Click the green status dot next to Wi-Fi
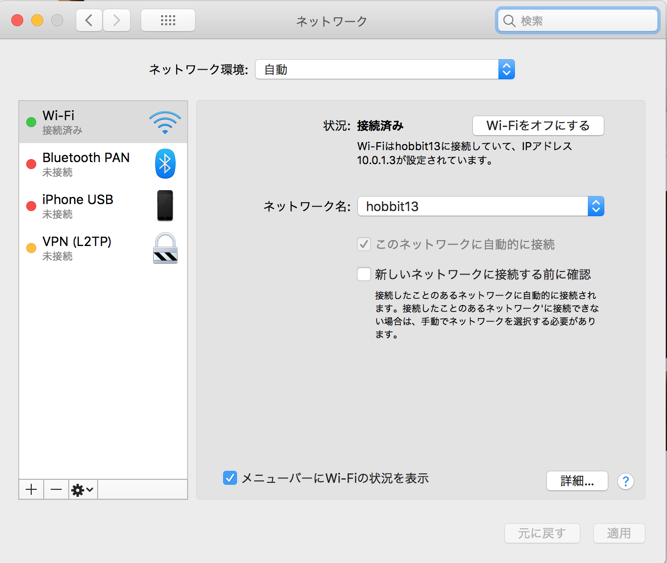667x563 pixels. (x=31, y=122)
